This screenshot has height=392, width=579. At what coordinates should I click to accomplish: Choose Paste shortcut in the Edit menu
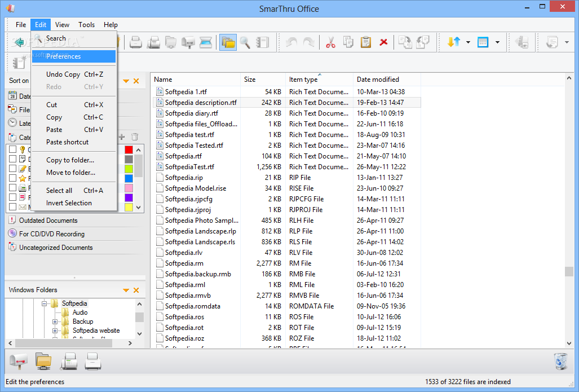pos(74,142)
